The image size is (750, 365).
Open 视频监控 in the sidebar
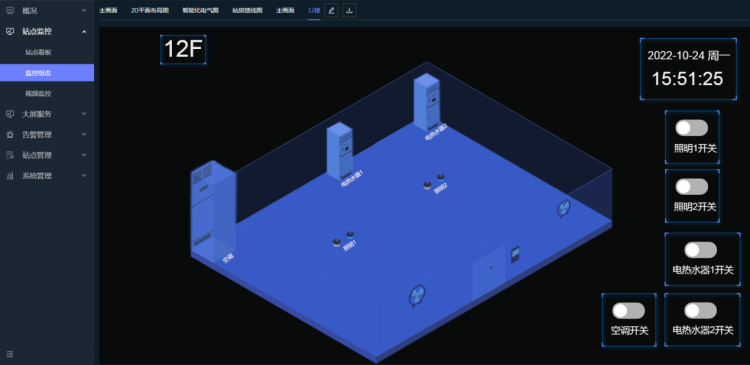(38, 93)
